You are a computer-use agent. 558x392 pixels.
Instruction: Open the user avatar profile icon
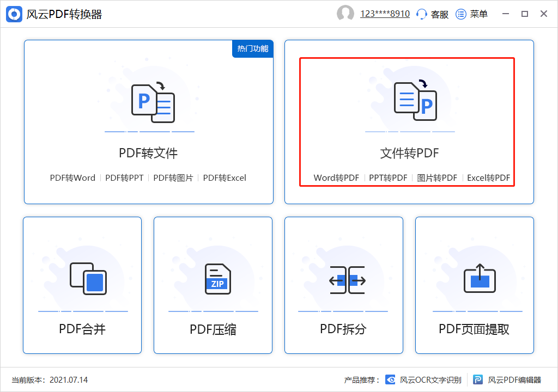tap(345, 14)
